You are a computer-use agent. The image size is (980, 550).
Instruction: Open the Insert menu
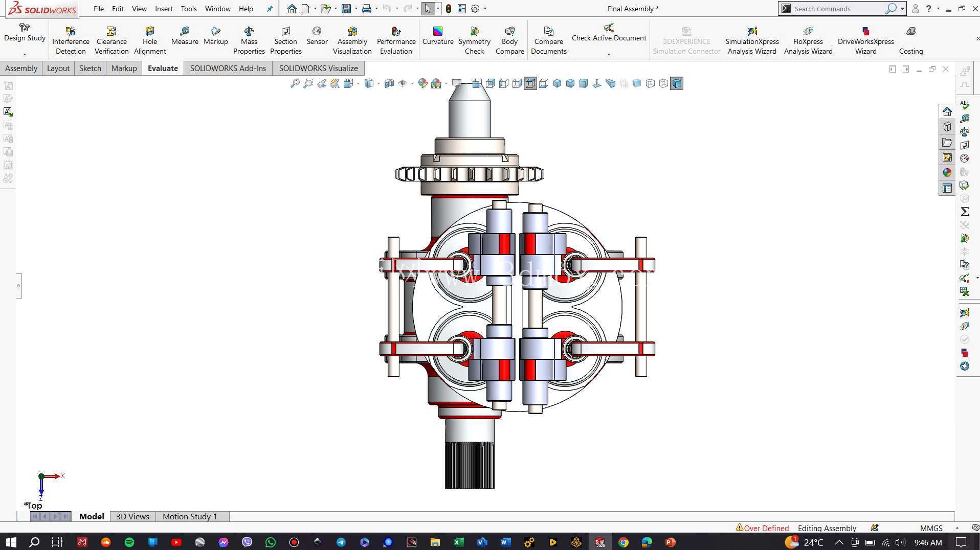click(x=164, y=9)
